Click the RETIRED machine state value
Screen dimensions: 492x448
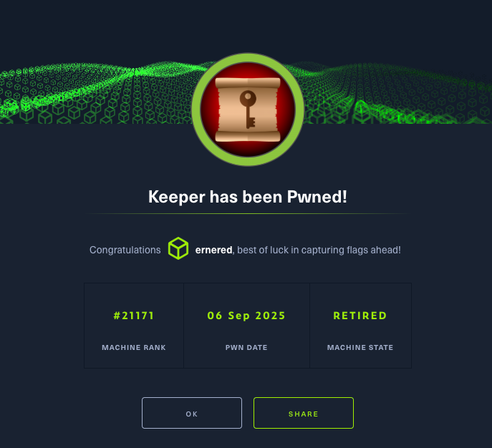tap(360, 316)
